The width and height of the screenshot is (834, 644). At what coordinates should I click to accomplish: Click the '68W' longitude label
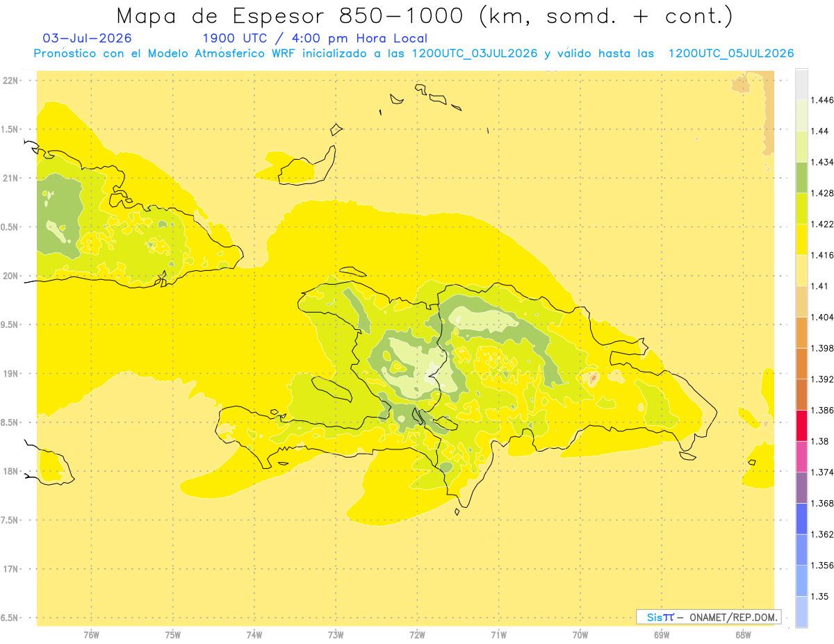pyautogui.click(x=743, y=634)
